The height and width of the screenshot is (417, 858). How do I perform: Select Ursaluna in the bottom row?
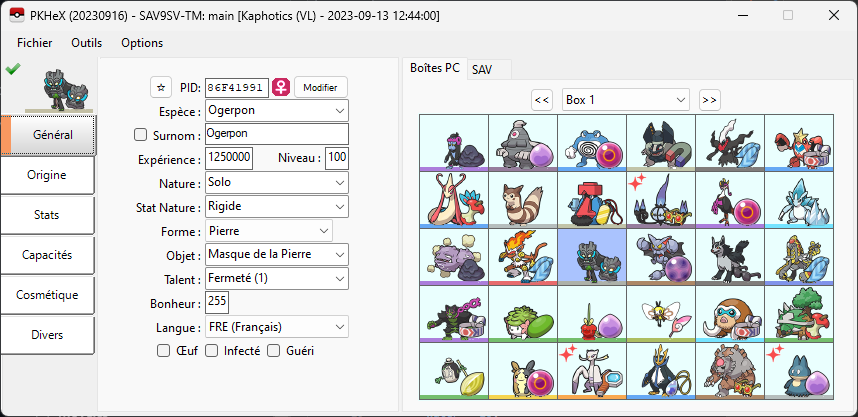click(x=730, y=370)
